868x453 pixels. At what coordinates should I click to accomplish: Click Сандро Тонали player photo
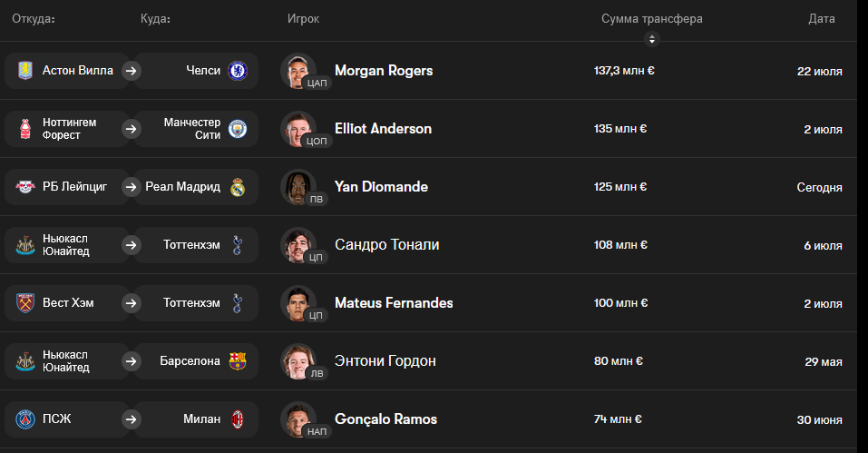(x=298, y=245)
